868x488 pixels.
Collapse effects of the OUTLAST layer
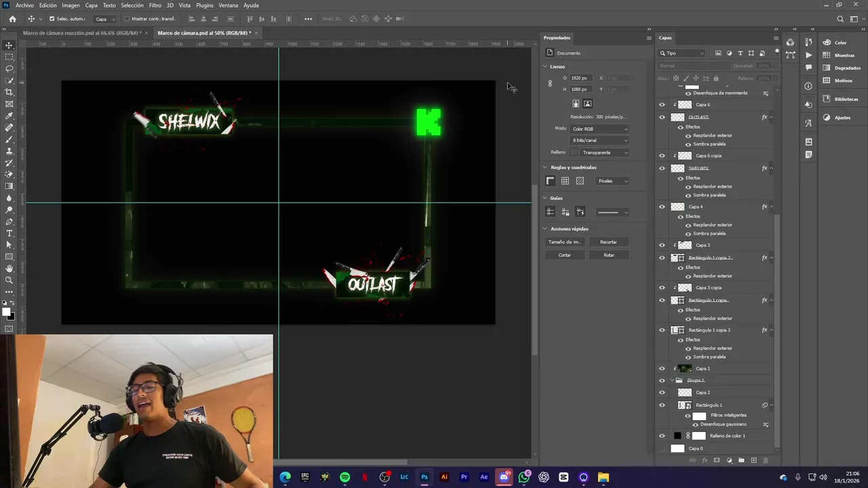tap(771, 117)
